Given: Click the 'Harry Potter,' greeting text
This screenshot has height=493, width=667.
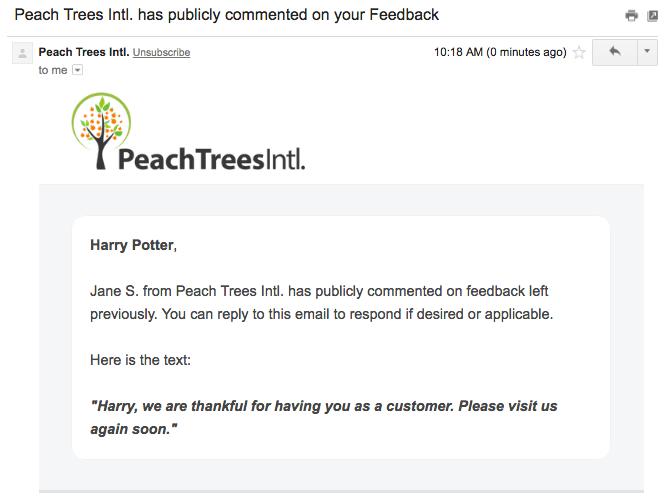Looking at the screenshot, I should [134, 245].
